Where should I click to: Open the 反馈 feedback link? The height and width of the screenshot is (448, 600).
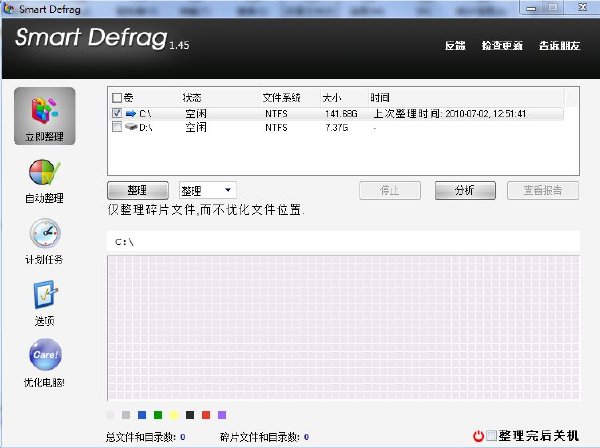point(455,46)
